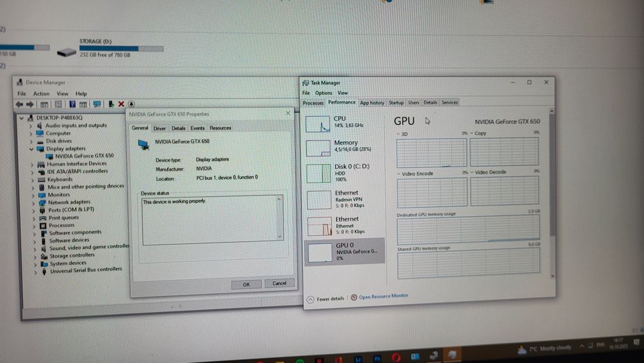Switch to the Events tab in Properties
This screenshot has width=644, height=363.
(x=197, y=128)
